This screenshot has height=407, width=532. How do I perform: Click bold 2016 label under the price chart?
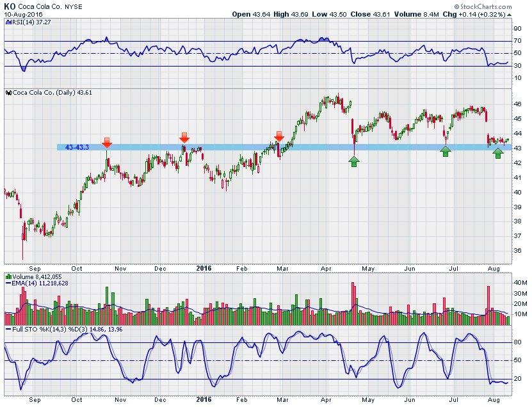(x=204, y=268)
